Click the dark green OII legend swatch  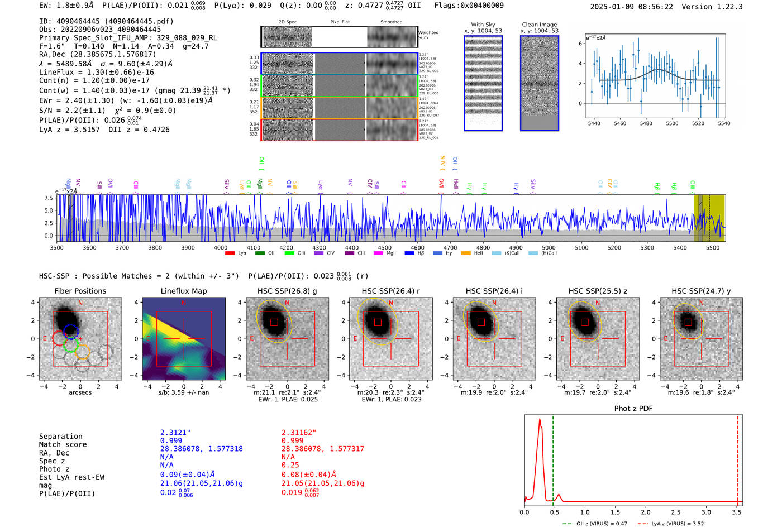[260, 253]
